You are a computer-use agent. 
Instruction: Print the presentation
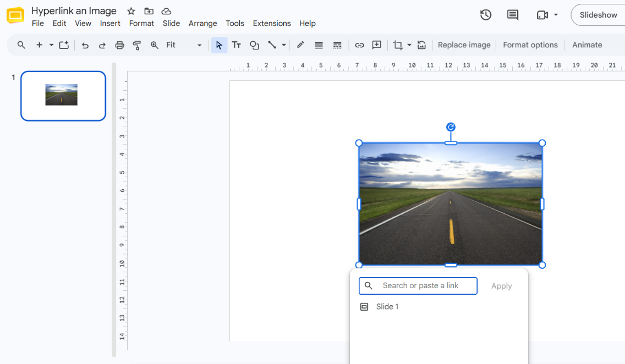coord(119,45)
